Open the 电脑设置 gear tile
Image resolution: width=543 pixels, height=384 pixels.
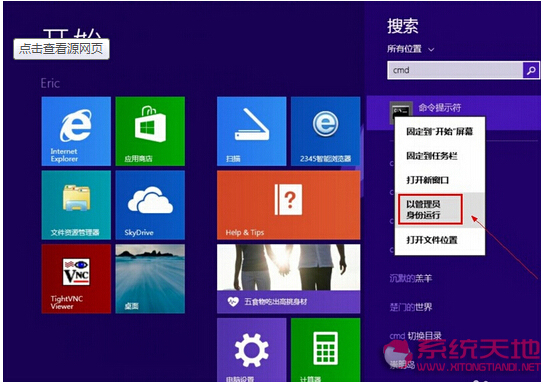tap(252, 350)
